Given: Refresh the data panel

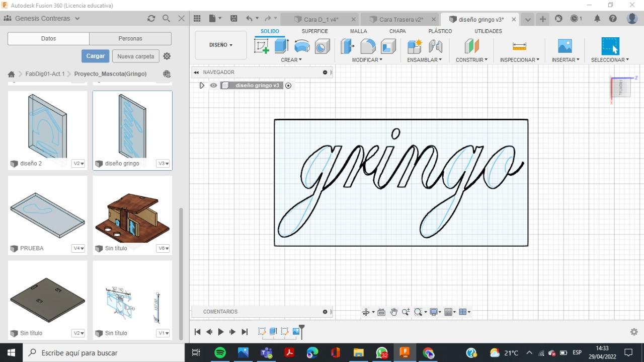Looking at the screenshot, I should pos(151,18).
